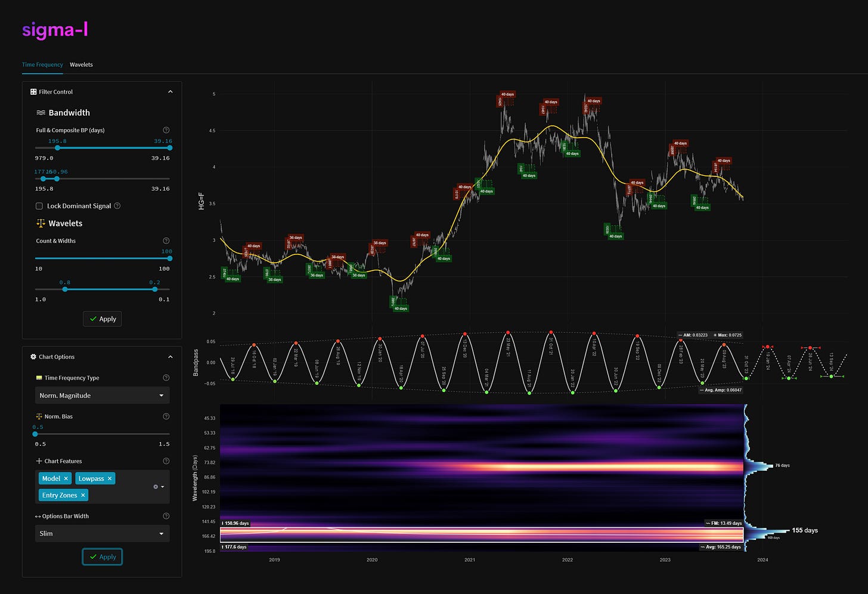Click the HG=F axis title
Screen dimensions: 868x594
click(201, 200)
